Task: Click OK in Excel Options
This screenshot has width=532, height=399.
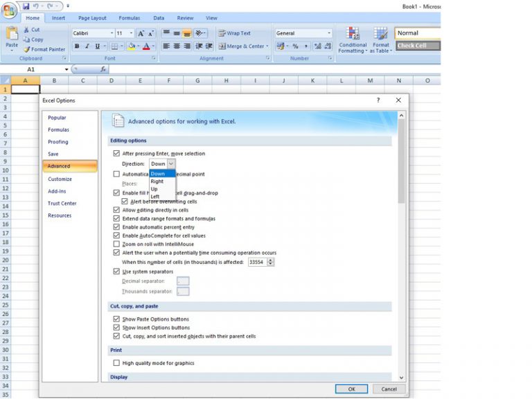Action: 351,389
